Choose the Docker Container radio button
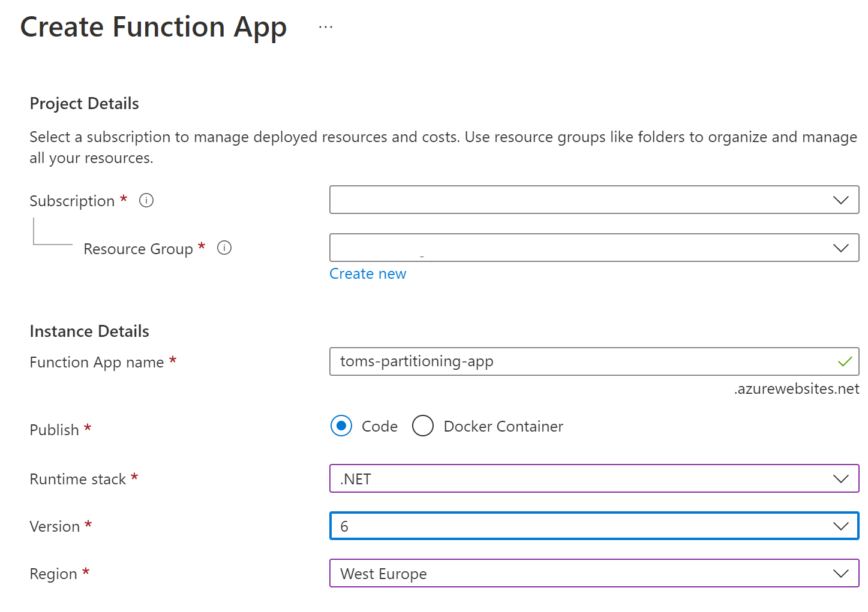The image size is (868, 612). tap(423, 426)
